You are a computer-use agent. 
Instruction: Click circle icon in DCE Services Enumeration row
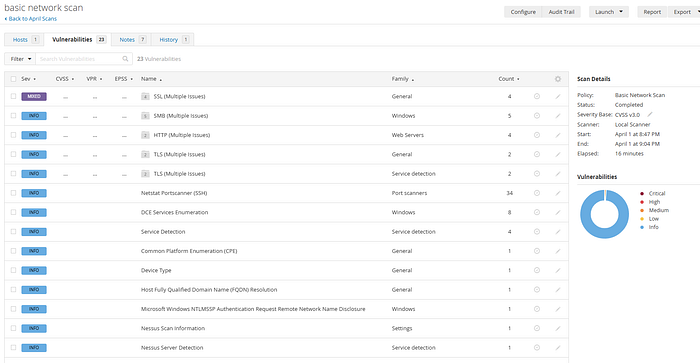[x=537, y=213]
